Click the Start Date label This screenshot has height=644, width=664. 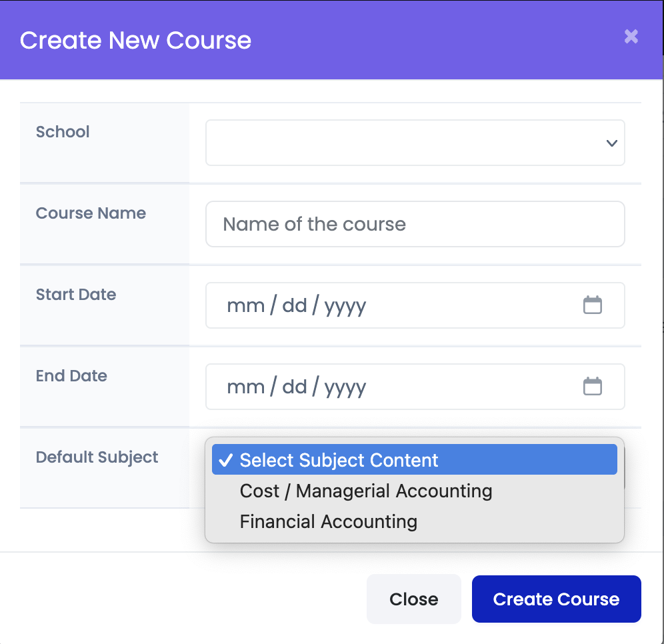(76, 295)
